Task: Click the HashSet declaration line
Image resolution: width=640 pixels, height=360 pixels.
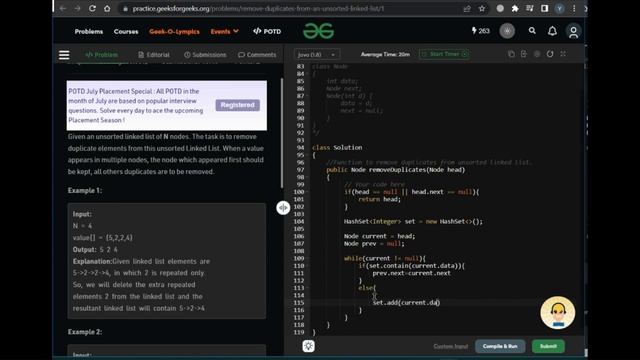Action: [x=413, y=222]
